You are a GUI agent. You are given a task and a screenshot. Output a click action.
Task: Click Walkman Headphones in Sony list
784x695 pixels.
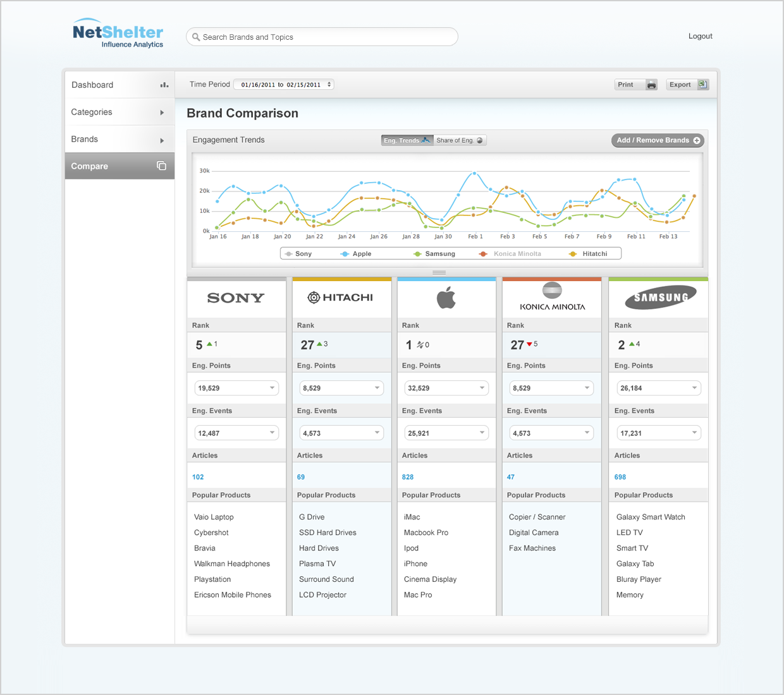pos(232,564)
